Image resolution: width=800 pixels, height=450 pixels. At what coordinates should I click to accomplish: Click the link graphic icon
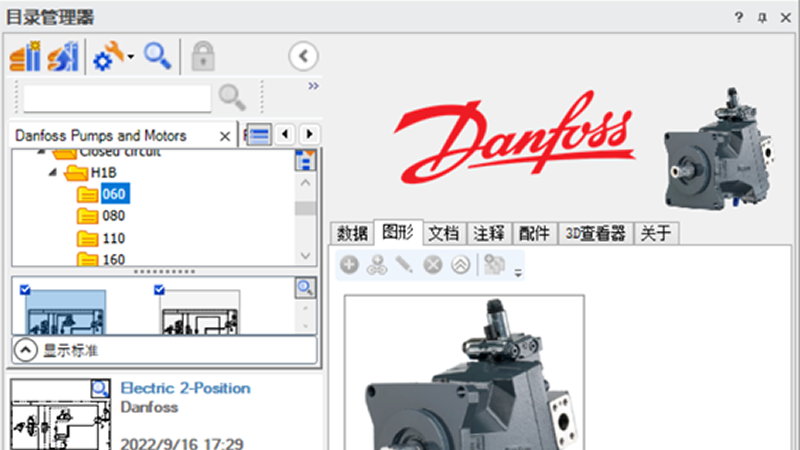pyautogui.click(x=377, y=265)
